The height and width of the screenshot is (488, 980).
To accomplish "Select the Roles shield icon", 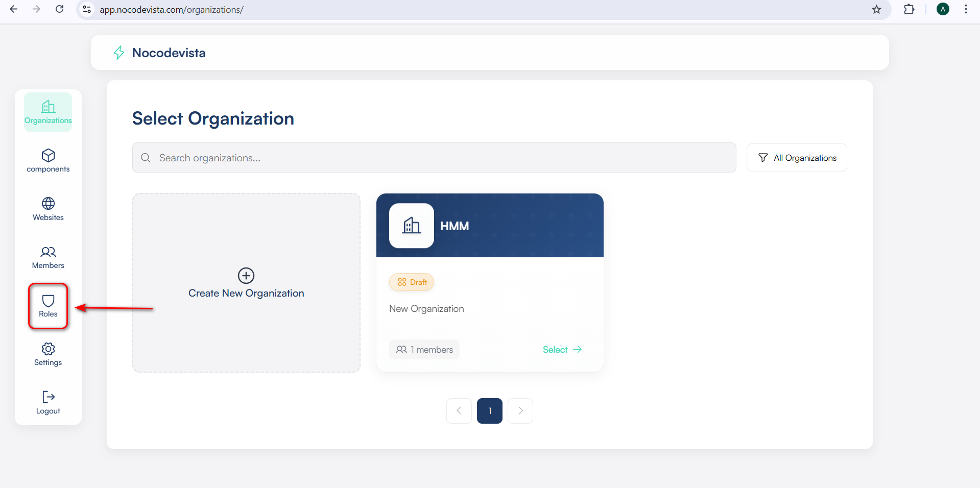I will click(x=48, y=301).
